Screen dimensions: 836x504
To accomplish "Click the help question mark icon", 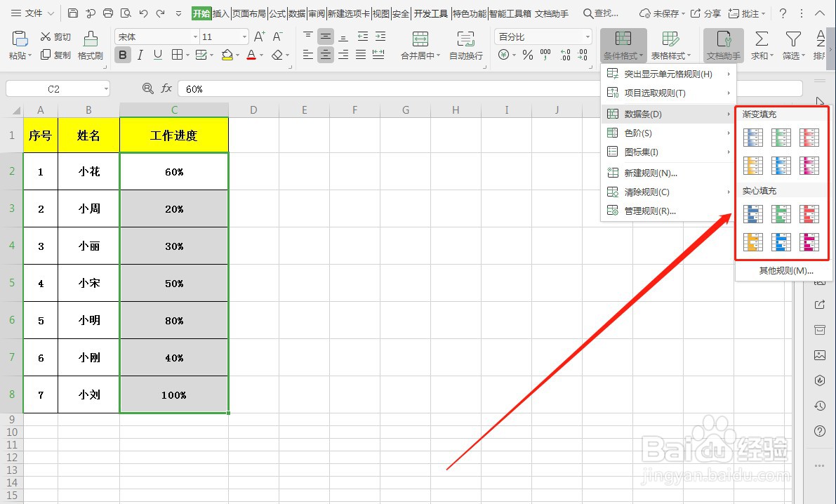I will click(783, 13).
